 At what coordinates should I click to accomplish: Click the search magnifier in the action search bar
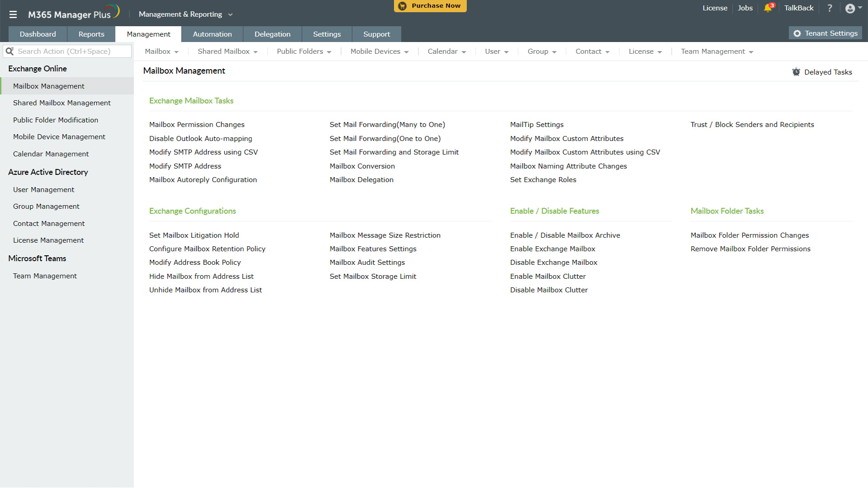coord(10,51)
